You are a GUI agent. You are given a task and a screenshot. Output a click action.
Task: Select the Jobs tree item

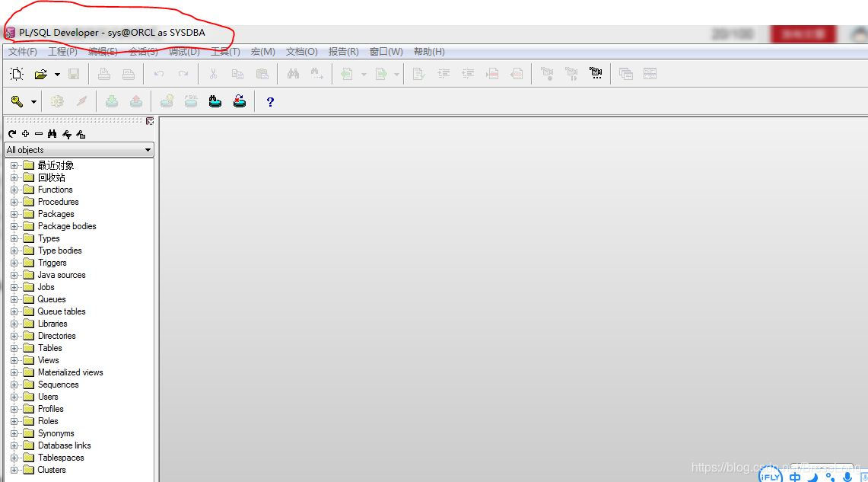click(46, 287)
